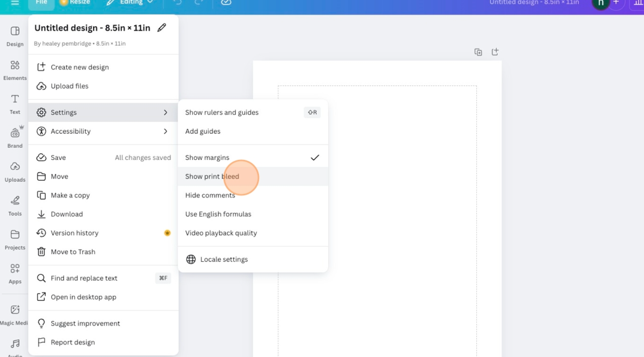Image resolution: width=644 pixels, height=357 pixels.
Task: Duplicate the page using the duplicate icon
Action: click(478, 52)
